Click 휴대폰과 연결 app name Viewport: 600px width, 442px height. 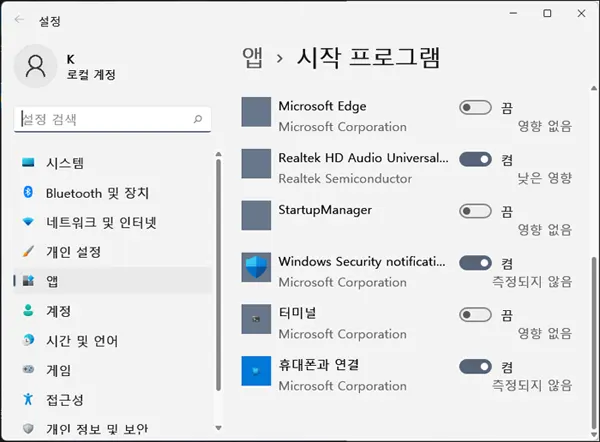(x=319, y=364)
